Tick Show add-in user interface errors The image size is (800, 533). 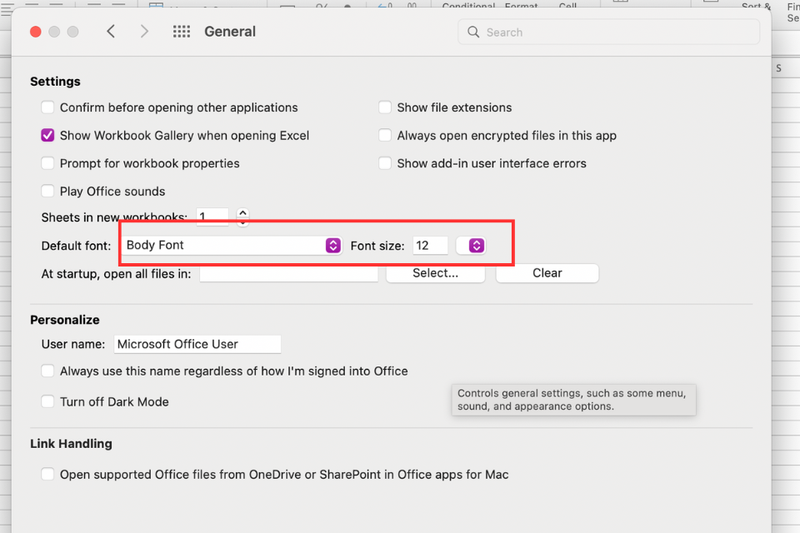pyautogui.click(x=385, y=163)
